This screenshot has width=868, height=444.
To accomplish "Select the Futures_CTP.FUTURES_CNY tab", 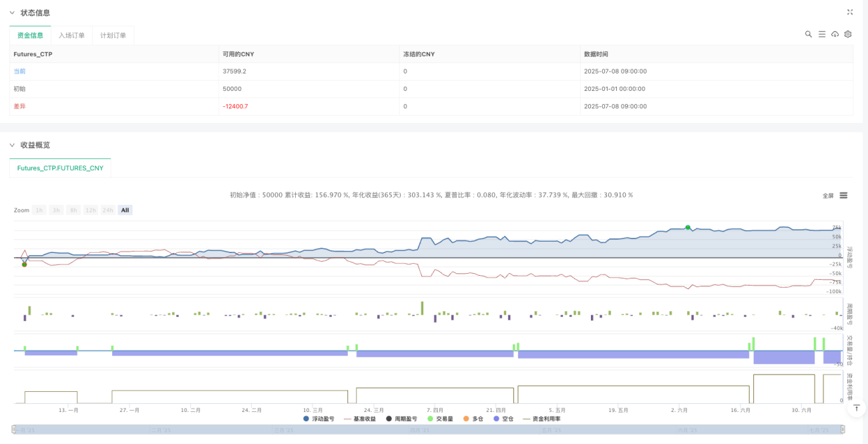I will [x=60, y=168].
